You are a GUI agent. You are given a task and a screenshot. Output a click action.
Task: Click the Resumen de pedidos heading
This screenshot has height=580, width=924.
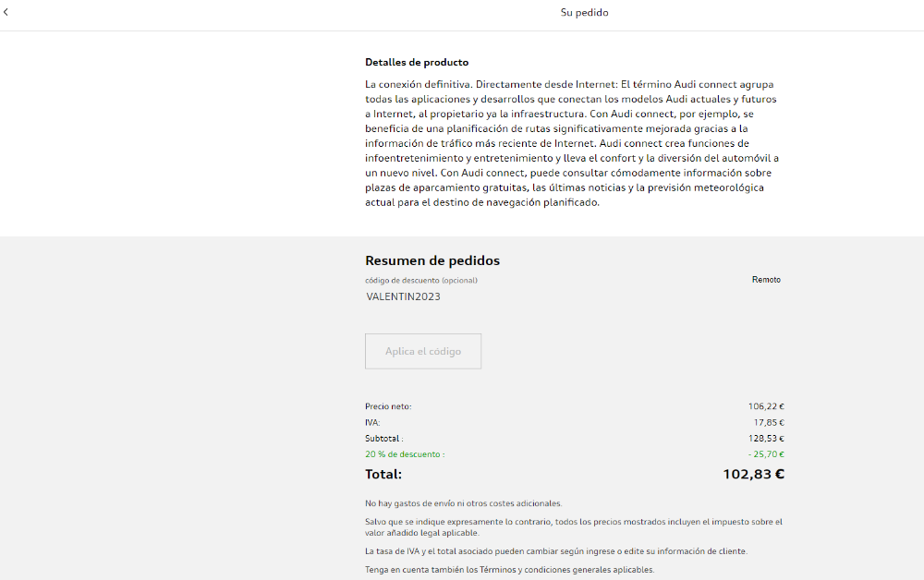[x=432, y=260]
